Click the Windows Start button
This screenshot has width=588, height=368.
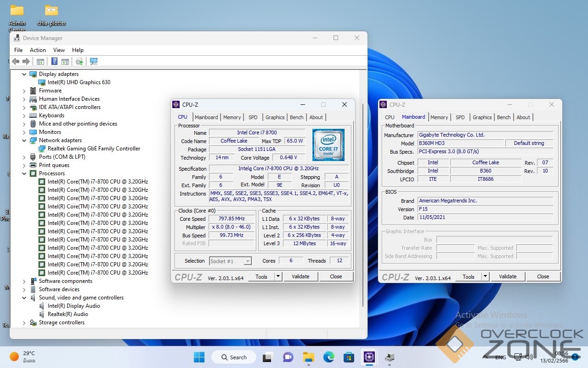coord(199,357)
